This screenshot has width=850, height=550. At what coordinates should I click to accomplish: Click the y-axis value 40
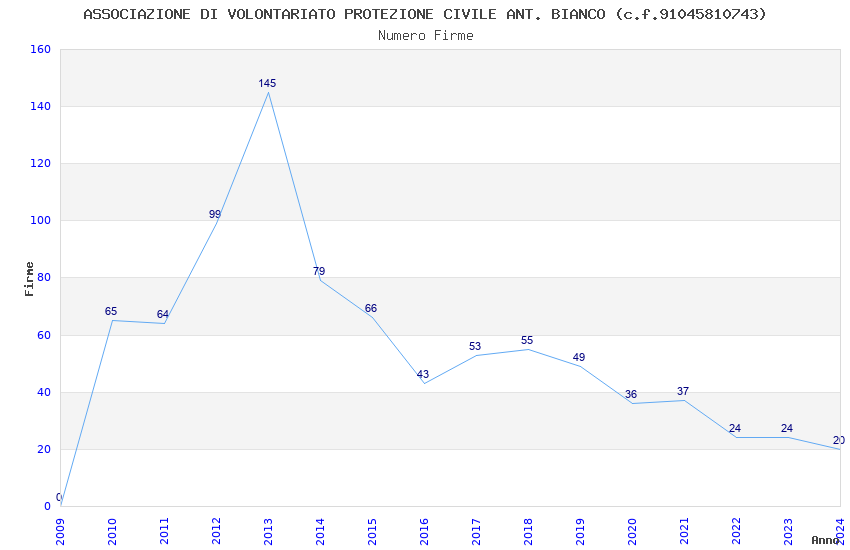(44, 392)
